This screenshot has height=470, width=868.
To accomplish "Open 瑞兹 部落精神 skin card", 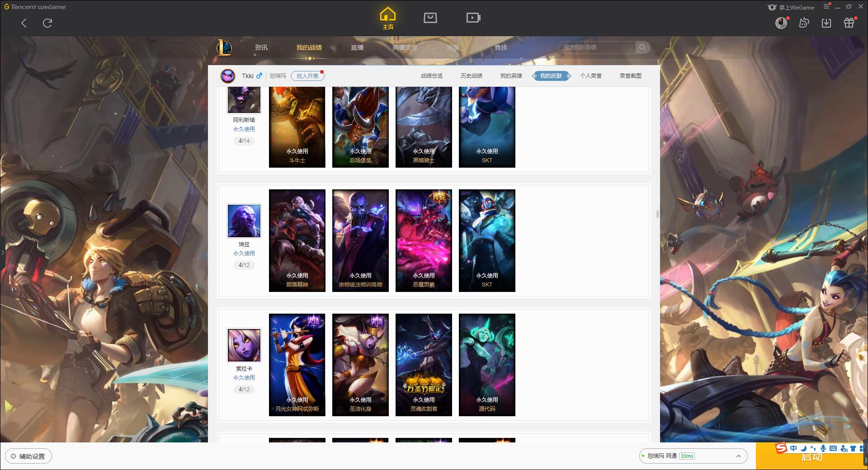I will point(297,240).
